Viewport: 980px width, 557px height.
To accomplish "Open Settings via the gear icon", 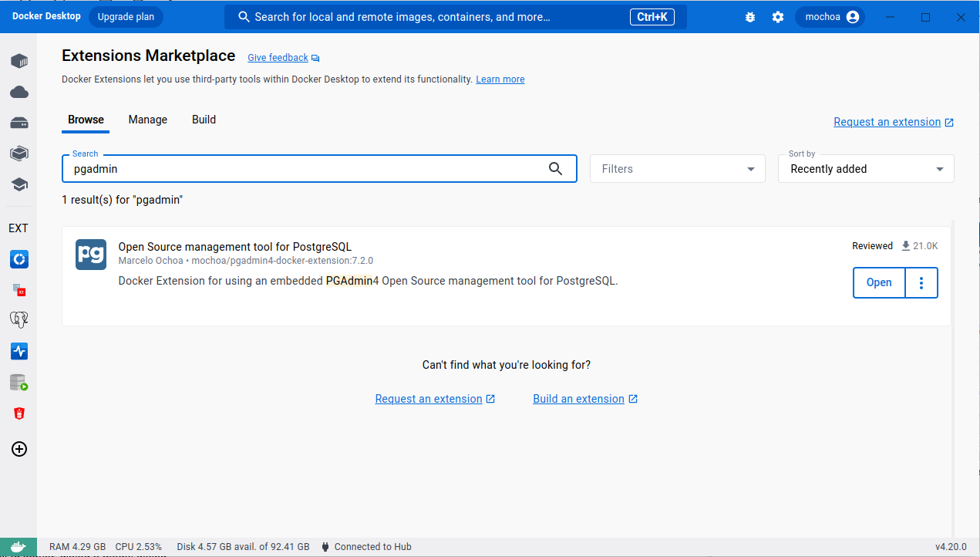I will pos(778,17).
